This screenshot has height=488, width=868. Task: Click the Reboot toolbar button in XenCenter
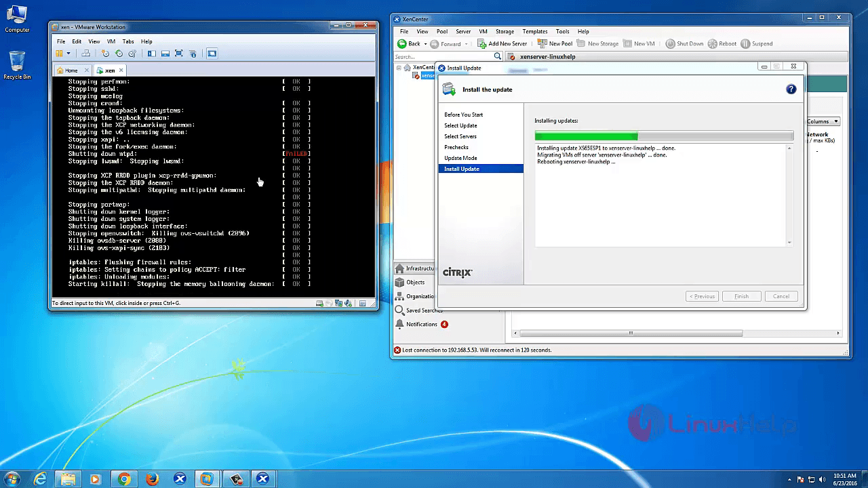[722, 43]
